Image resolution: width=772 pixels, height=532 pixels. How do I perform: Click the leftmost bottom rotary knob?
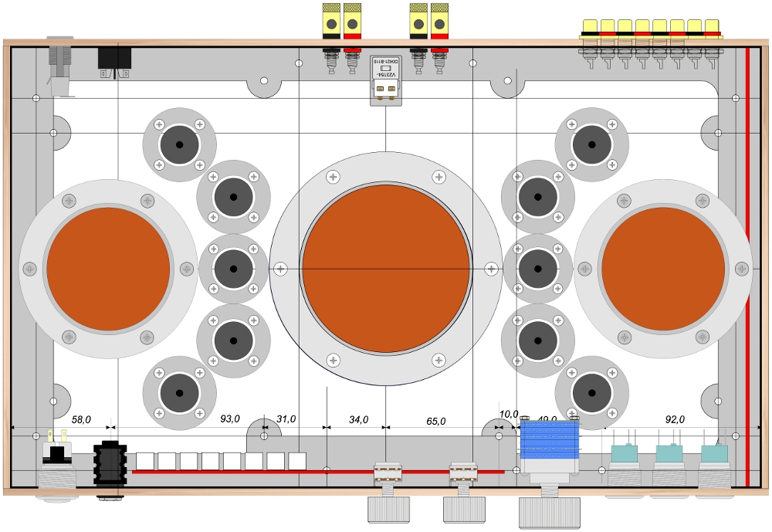386,510
